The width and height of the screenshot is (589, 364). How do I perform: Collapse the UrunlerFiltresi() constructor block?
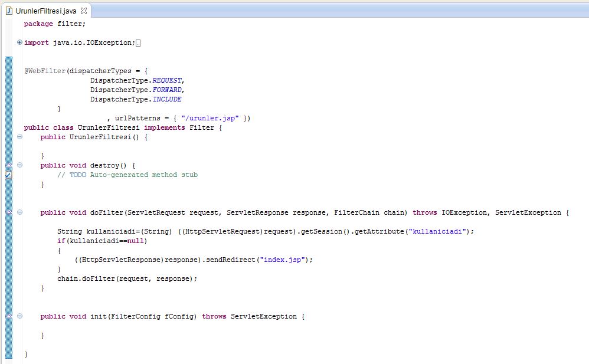[x=19, y=137]
